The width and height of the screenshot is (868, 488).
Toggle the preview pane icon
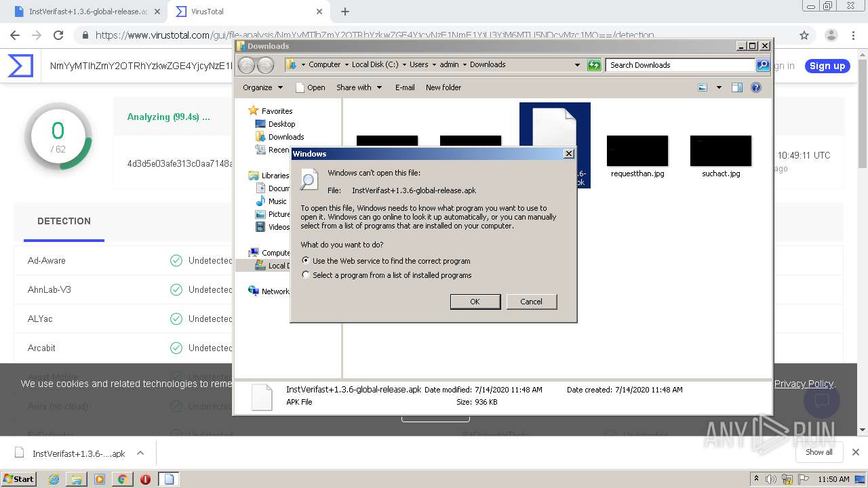(737, 87)
